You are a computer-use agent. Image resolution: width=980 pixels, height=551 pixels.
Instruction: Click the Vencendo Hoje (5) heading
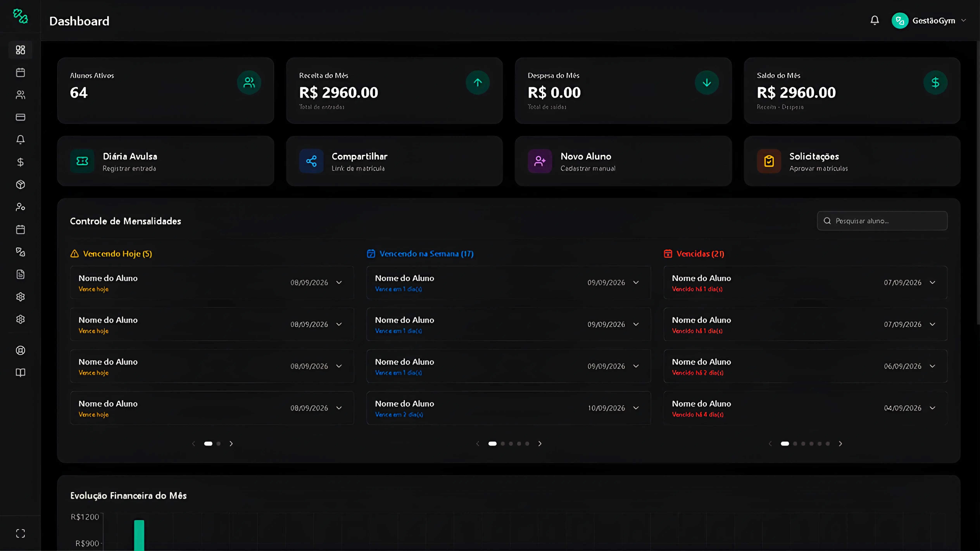[x=111, y=254]
